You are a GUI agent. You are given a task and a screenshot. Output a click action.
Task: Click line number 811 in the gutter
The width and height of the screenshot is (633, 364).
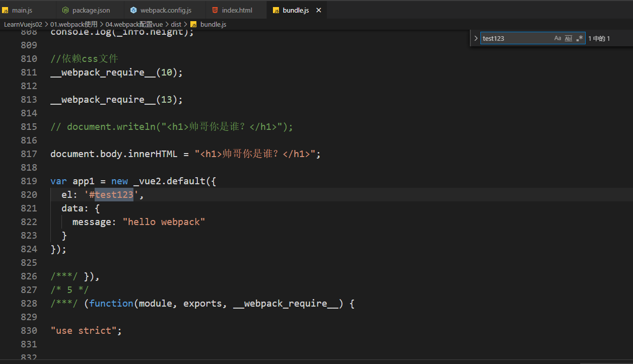pos(29,72)
